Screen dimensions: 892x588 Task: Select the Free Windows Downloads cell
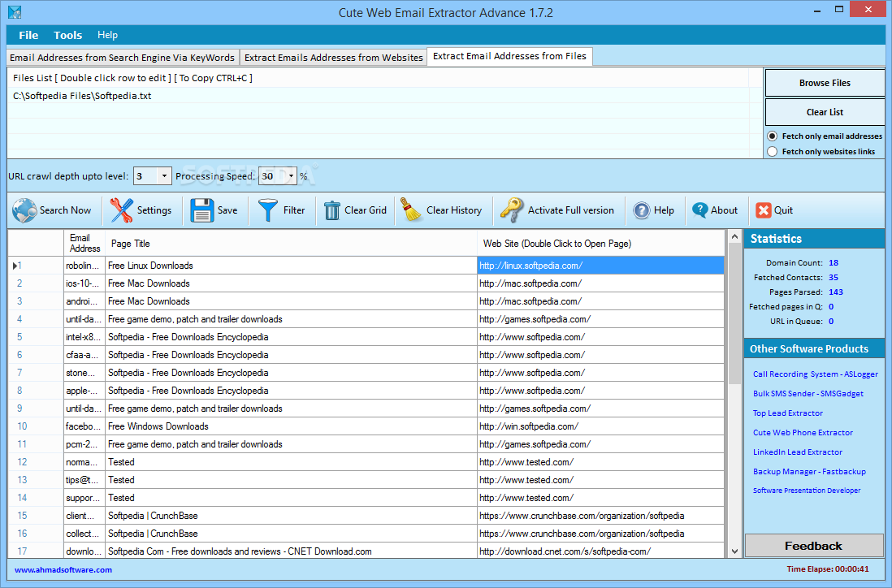pyautogui.click(x=291, y=426)
